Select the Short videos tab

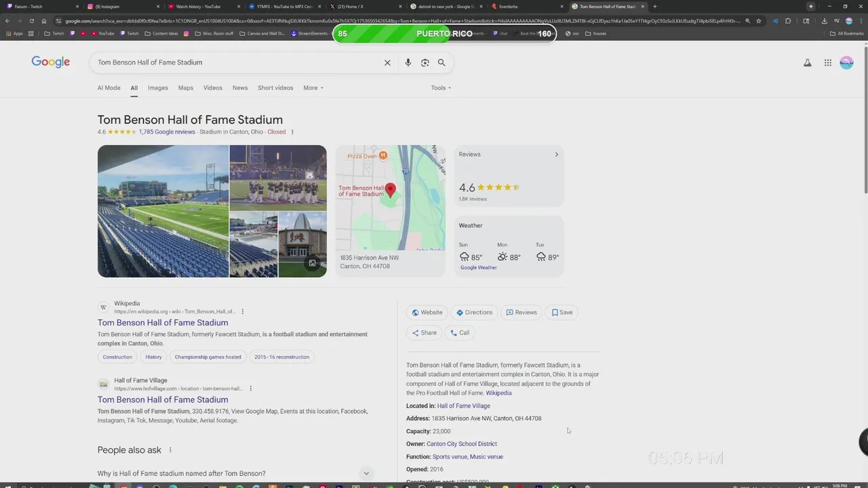tap(275, 88)
